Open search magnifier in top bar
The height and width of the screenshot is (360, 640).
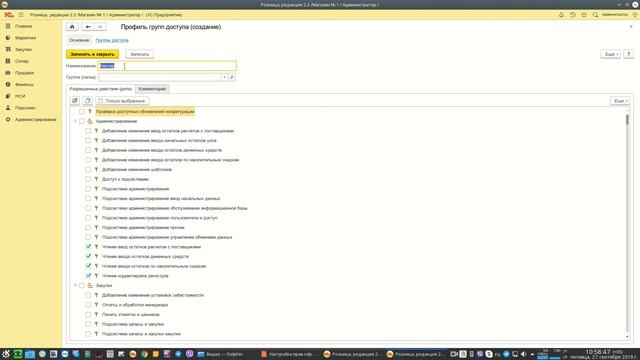pos(596,15)
